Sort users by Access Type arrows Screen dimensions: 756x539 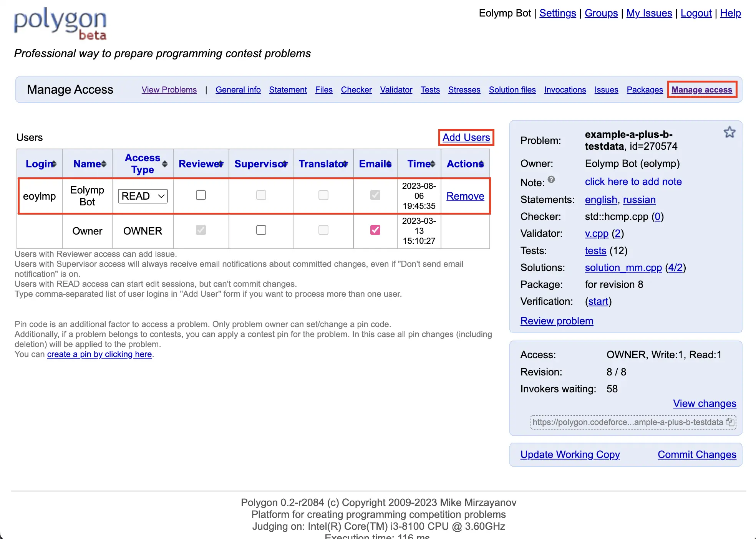(x=165, y=164)
